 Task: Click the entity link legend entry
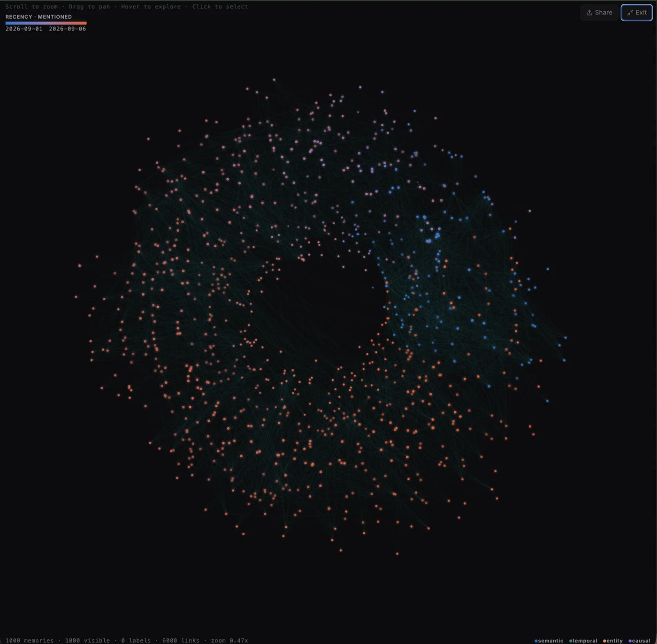(613, 641)
